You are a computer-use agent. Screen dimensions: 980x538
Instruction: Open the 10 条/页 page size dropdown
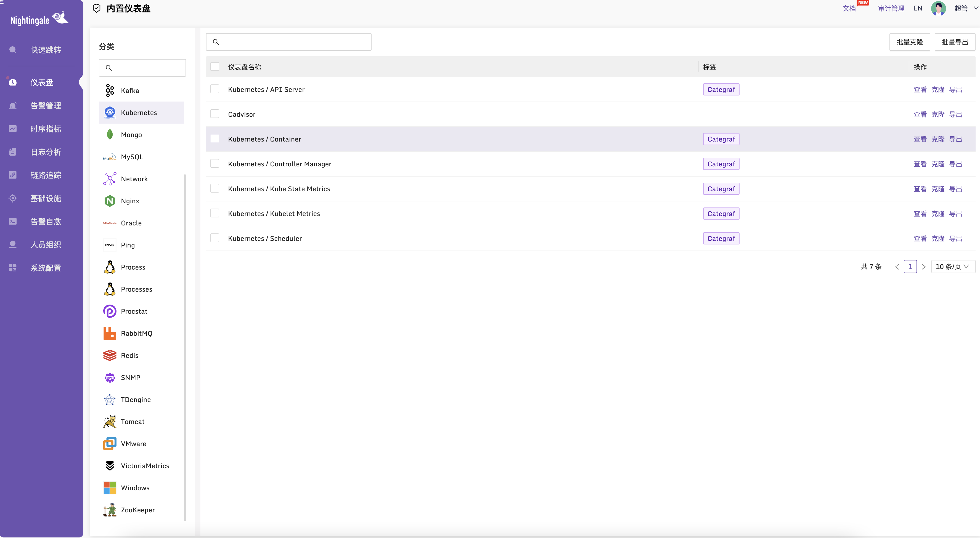pos(953,267)
